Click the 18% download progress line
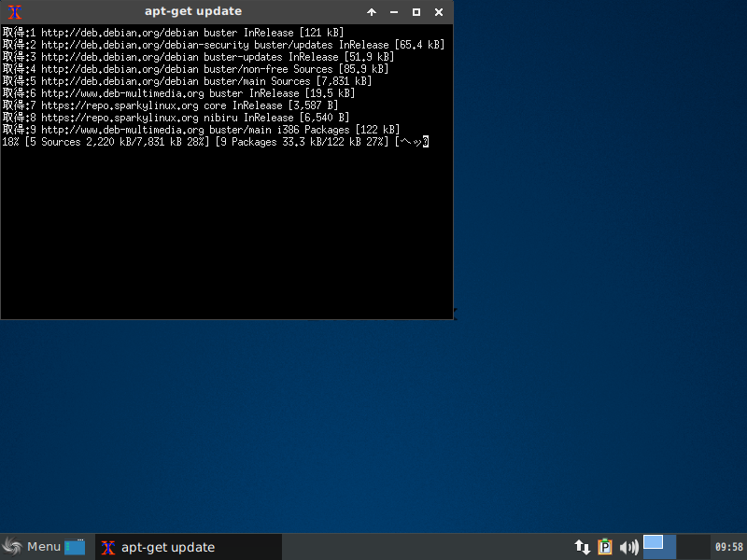Image resolution: width=747 pixels, height=560 pixels. 216,142
